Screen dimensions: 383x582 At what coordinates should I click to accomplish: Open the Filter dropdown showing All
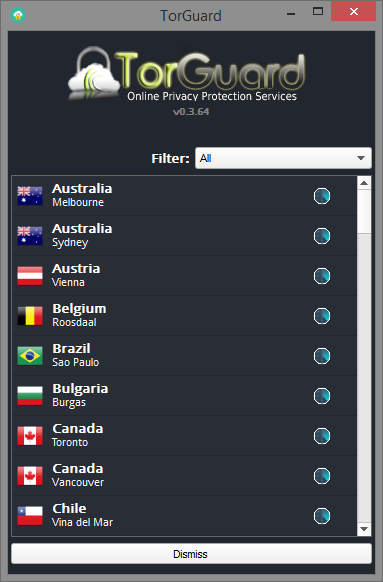[x=283, y=158]
